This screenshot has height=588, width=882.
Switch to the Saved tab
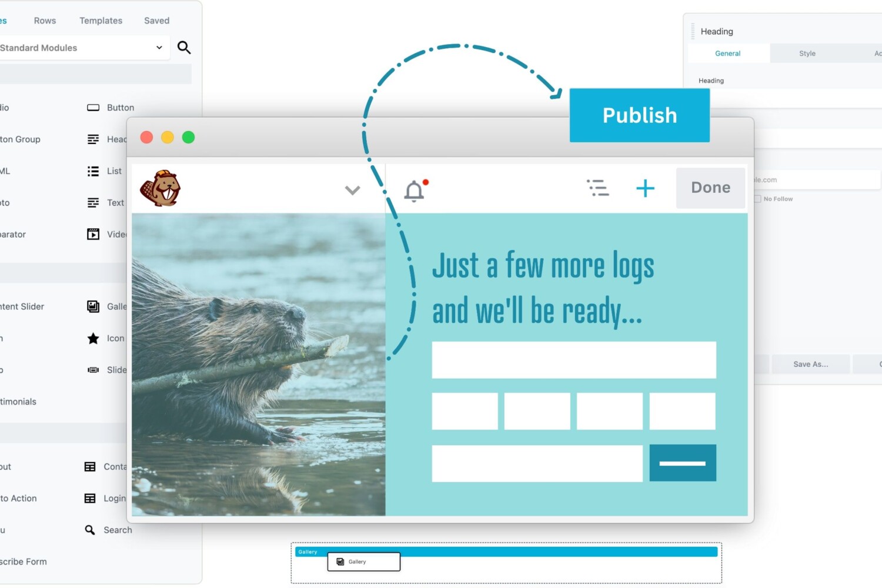(156, 21)
